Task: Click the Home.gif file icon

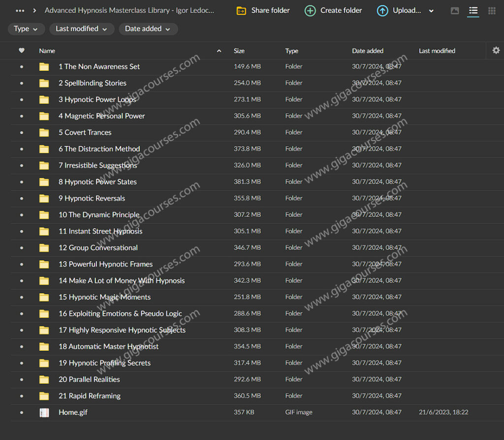Action: pos(44,412)
